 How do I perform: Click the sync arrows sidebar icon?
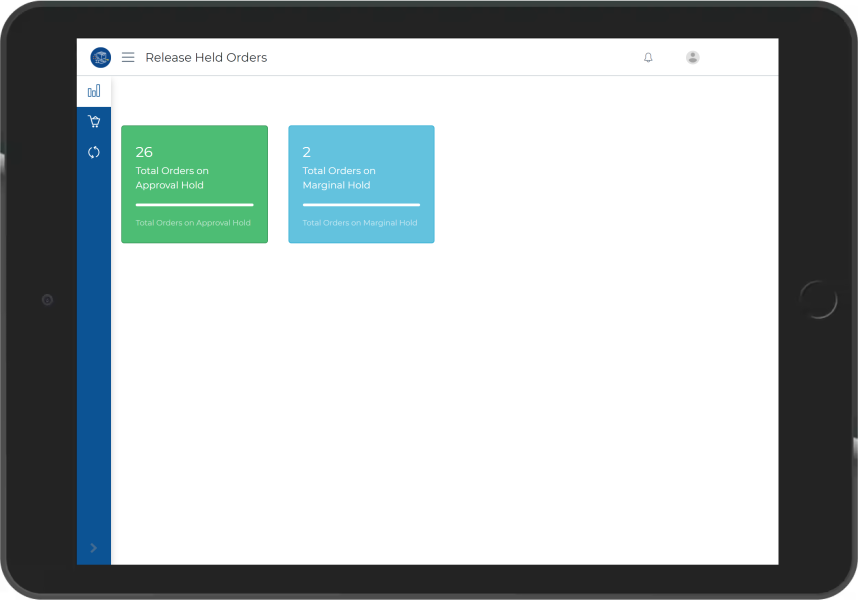point(94,152)
